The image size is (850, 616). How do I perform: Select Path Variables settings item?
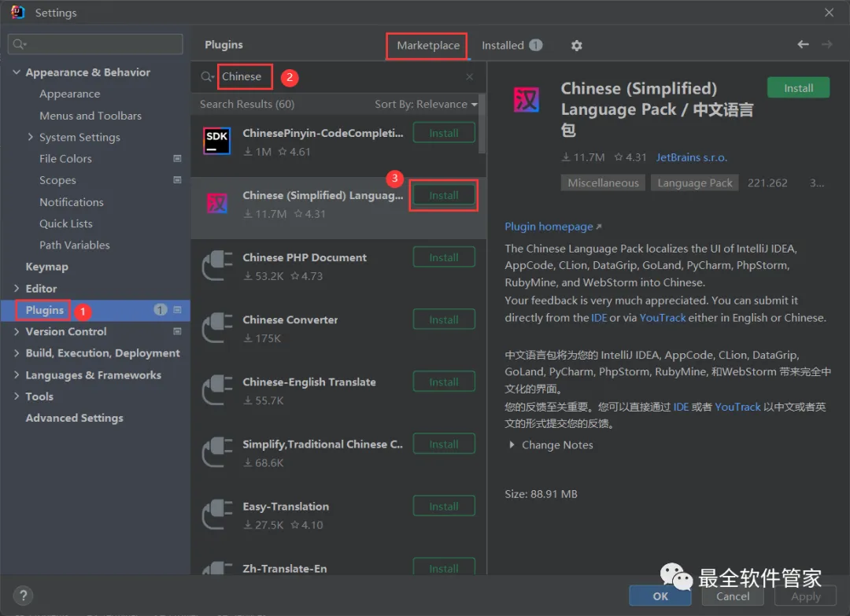[x=74, y=245]
